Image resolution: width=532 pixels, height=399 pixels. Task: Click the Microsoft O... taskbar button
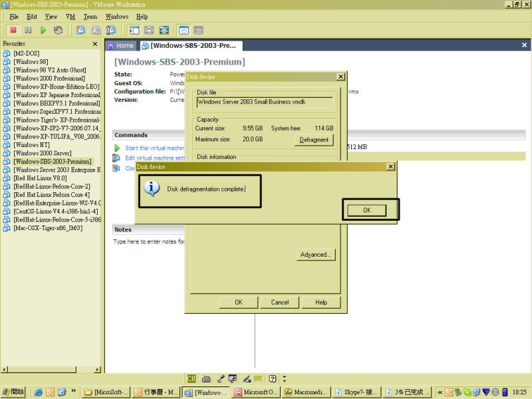click(255, 392)
